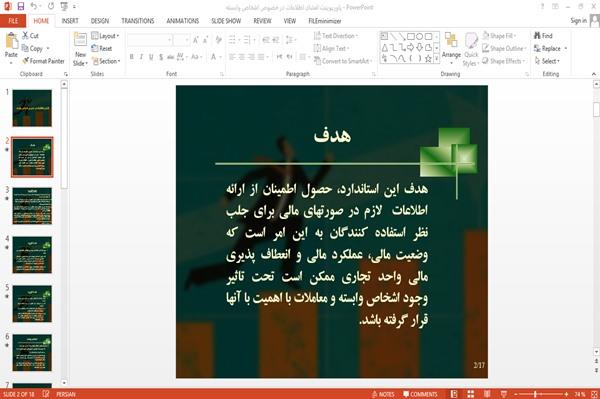Open the Layout dropdown
The height and width of the screenshot is (399, 600).
(105, 36)
